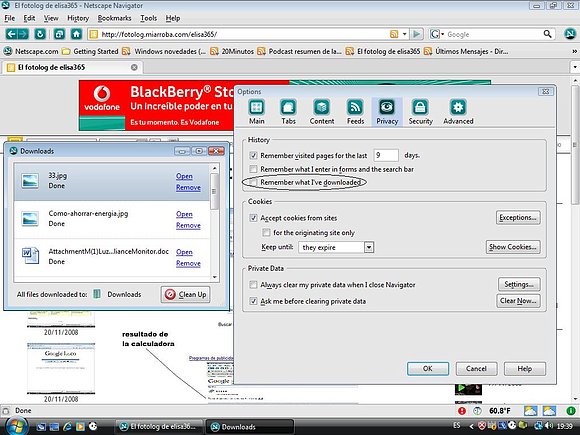
Task: Click the Show Cookies... button
Action: 513,247
